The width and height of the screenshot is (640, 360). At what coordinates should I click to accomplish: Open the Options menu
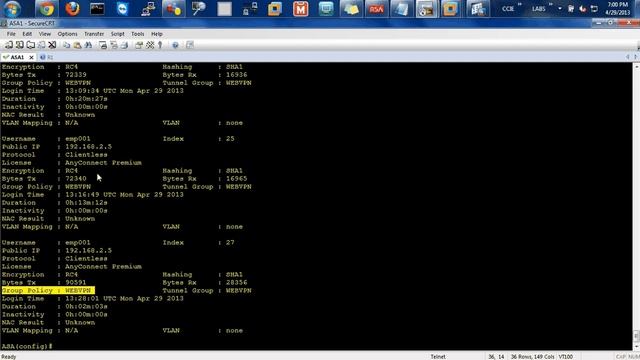67,34
